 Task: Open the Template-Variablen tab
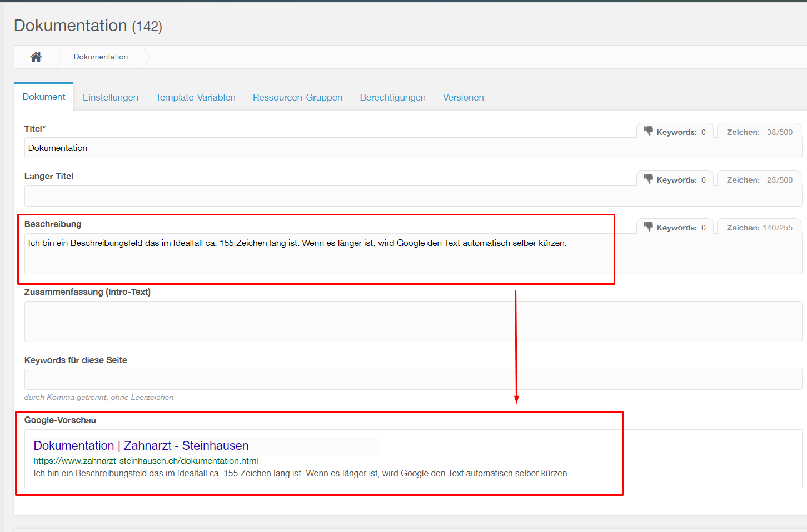[196, 97]
